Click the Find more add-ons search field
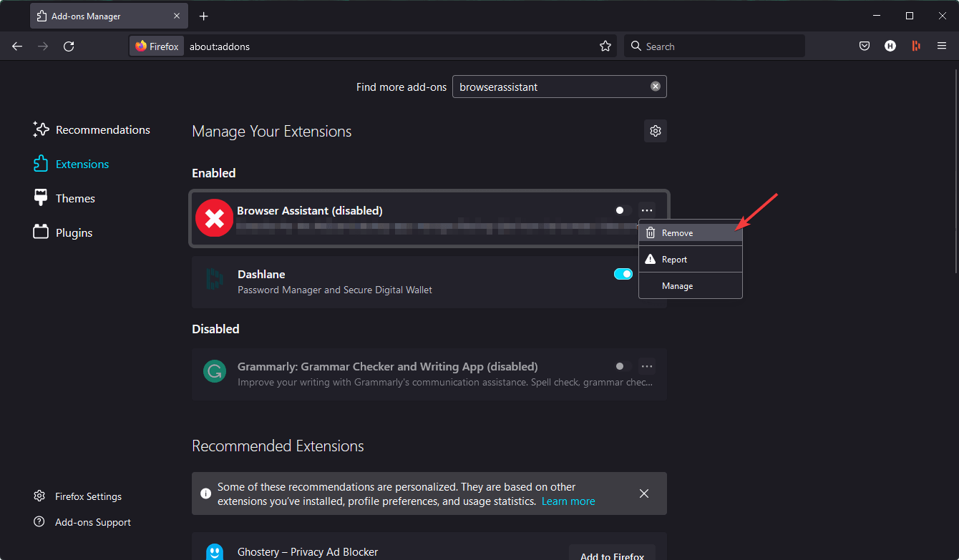Image resolution: width=959 pixels, height=560 pixels. click(x=559, y=87)
